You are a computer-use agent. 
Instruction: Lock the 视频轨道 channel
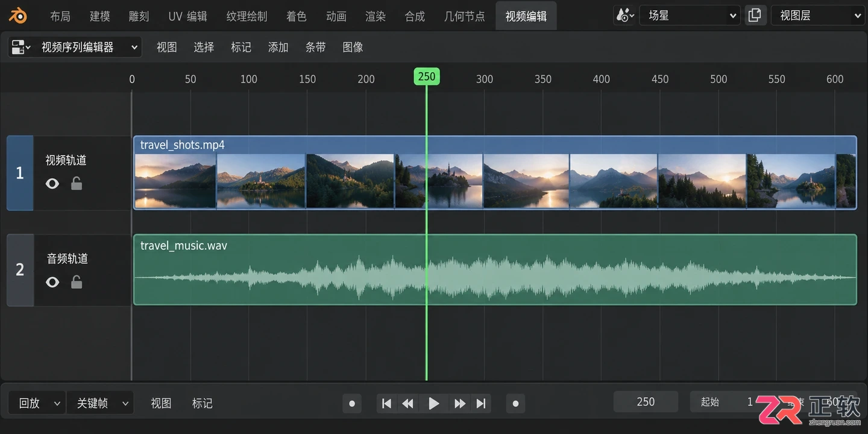(77, 183)
